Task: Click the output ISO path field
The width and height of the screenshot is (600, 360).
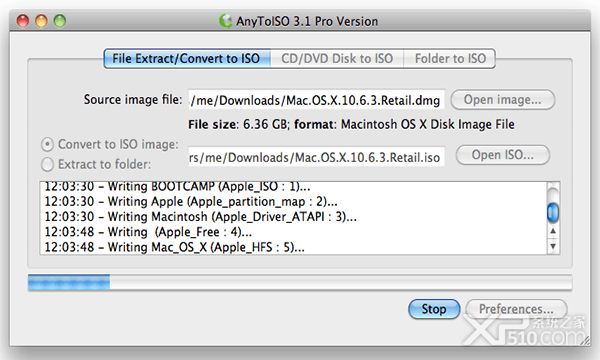Action: (316, 157)
